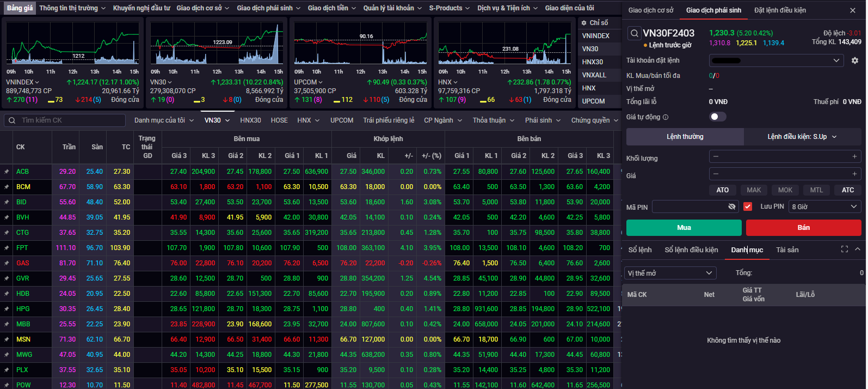
Task: Increase Khối lượng with plus icon
Action: click(x=854, y=156)
